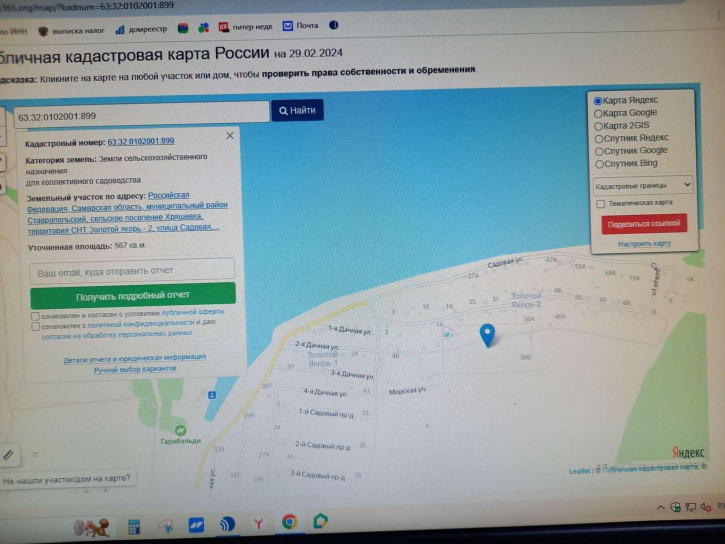Select Спутник Яндекс map layer

coord(599,139)
